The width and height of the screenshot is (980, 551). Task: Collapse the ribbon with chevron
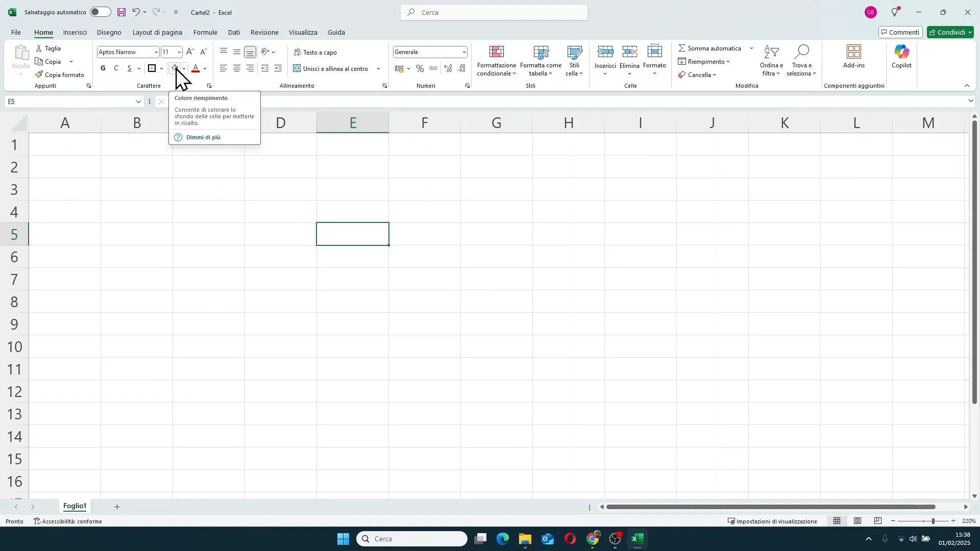[967, 86]
